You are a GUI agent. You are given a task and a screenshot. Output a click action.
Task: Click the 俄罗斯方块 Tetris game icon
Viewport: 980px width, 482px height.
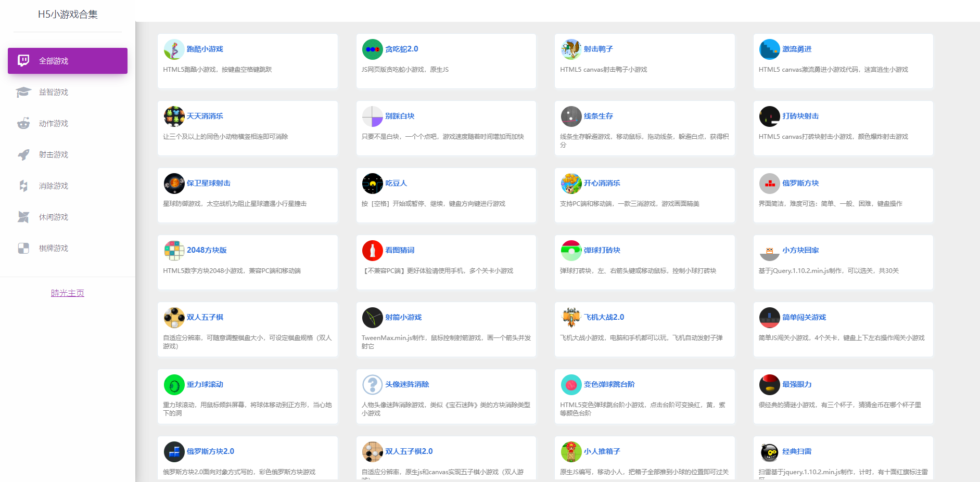pos(769,183)
